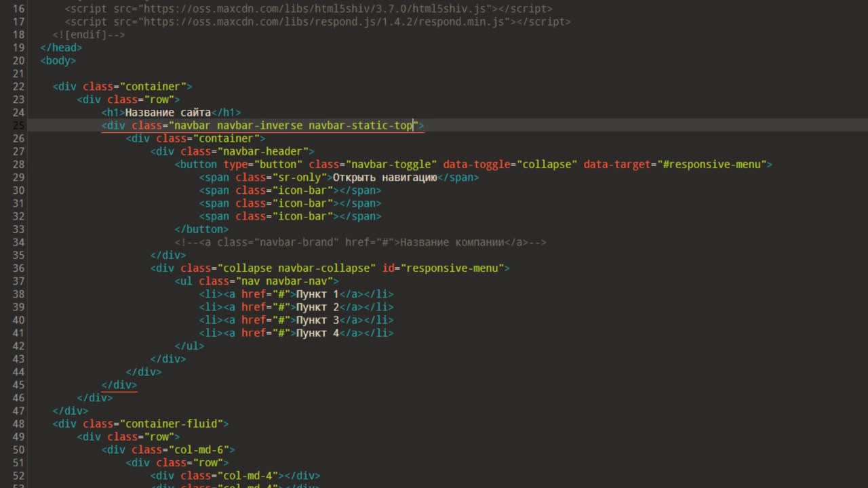The height and width of the screenshot is (488, 868).
Task: Click the closing </ul> tag
Action: pyautogui.click(x=189, y=346)
